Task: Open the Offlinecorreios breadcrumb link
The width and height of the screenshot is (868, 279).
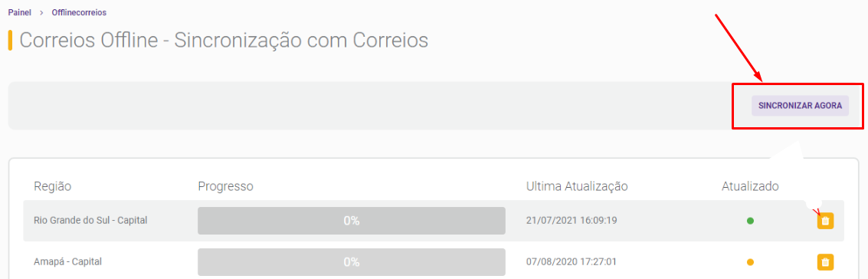Action: click(79, 11)
